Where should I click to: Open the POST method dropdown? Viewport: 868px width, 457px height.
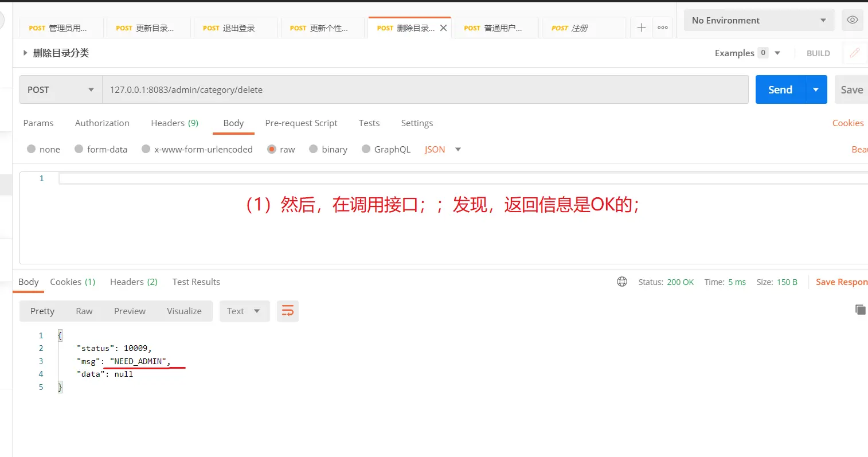click(x=60, y=89)
